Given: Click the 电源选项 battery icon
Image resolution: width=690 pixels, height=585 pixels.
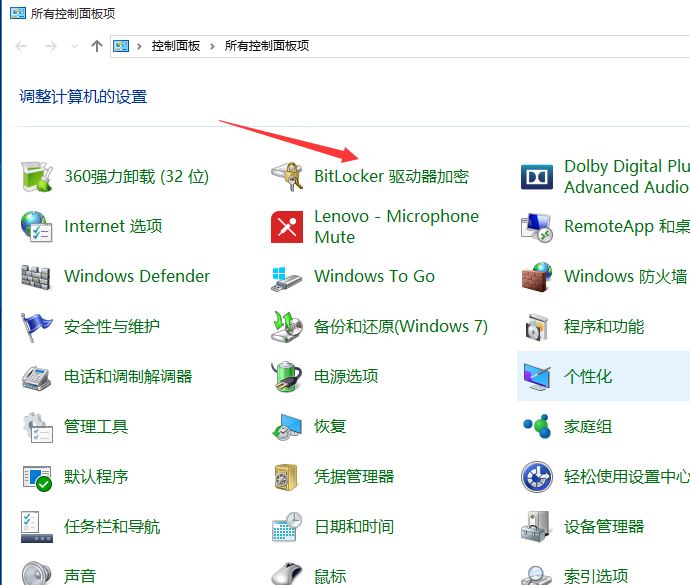Looking at the screenshot, I should [286, 376].
